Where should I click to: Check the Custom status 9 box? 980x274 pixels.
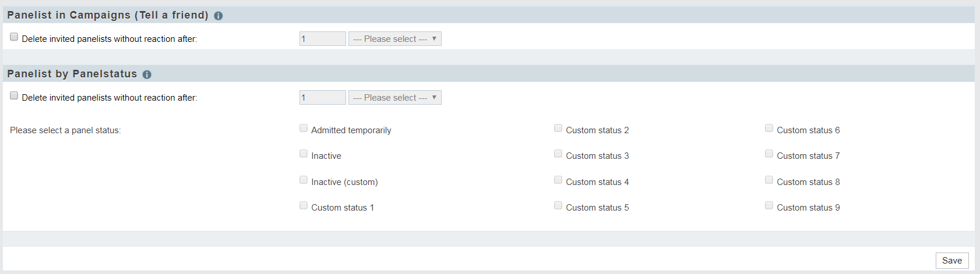tap(769, 205)
